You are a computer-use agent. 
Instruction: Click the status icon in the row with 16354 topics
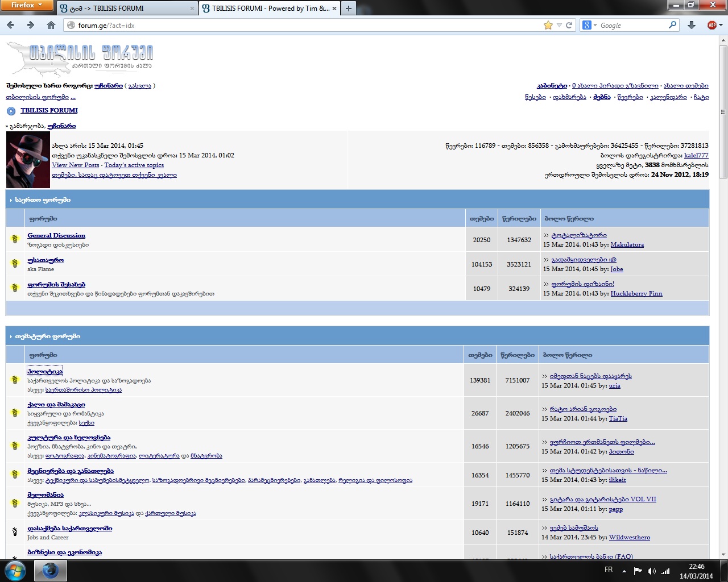click(15, 475)
